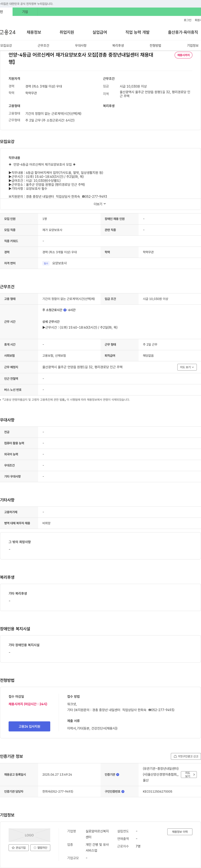
Task: Click the registration date 2025.06.27 13:49:24
Action: (x=57, y=775)
